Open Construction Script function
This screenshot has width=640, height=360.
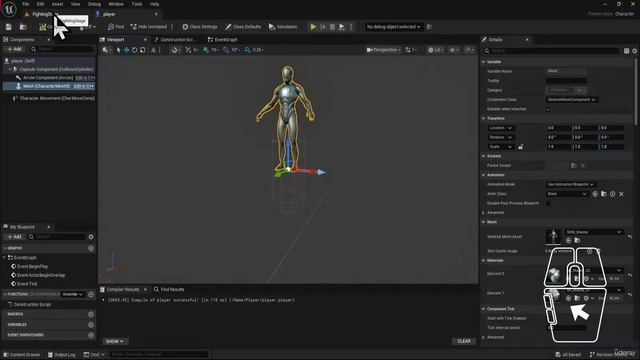(x=29, y=304)
